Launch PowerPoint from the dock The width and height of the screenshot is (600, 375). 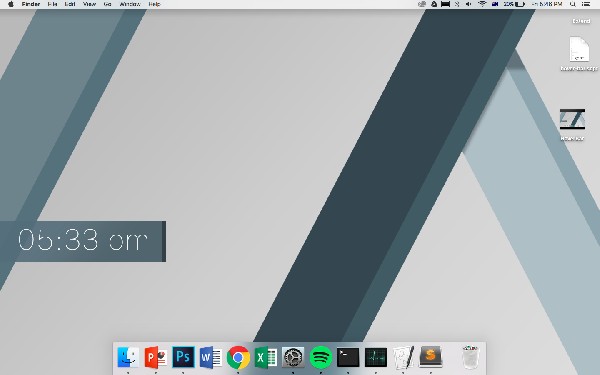point(156,357)
